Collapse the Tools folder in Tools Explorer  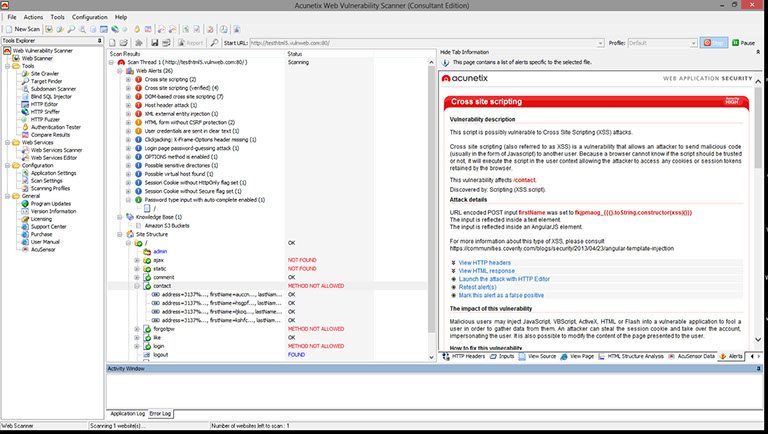[7, 66]
